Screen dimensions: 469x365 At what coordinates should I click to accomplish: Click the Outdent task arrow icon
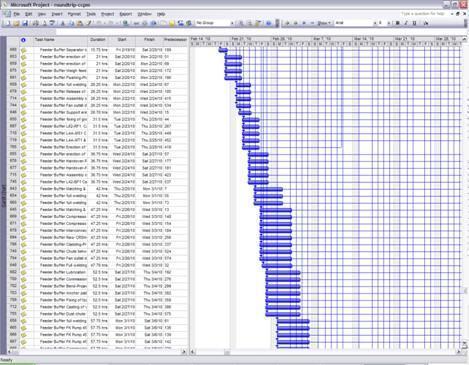point(287,23)
